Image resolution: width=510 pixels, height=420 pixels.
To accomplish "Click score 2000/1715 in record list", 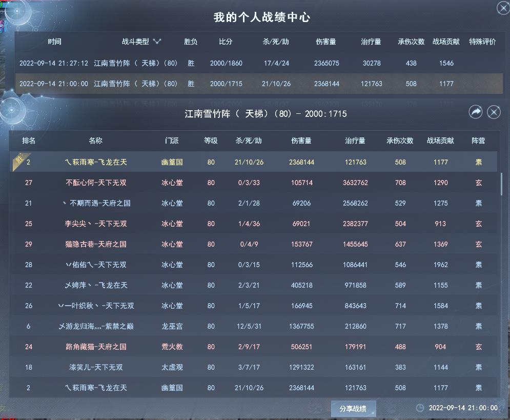I will (226, 84).
